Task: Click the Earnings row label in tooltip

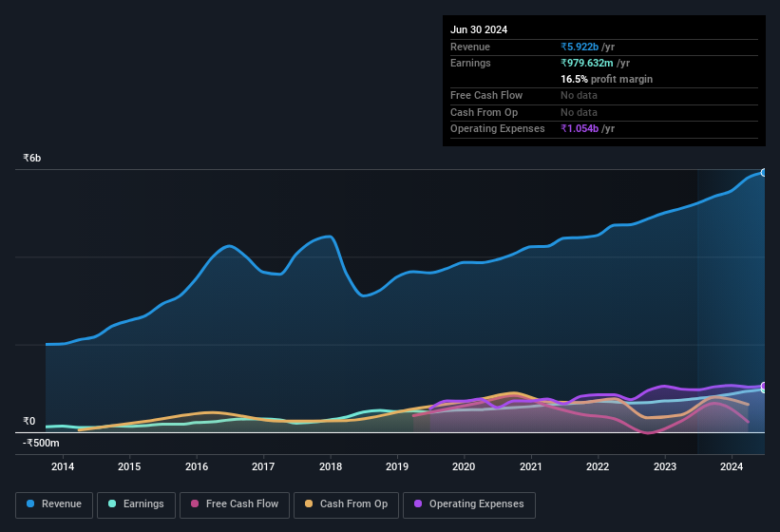Action: pos(470,63)
